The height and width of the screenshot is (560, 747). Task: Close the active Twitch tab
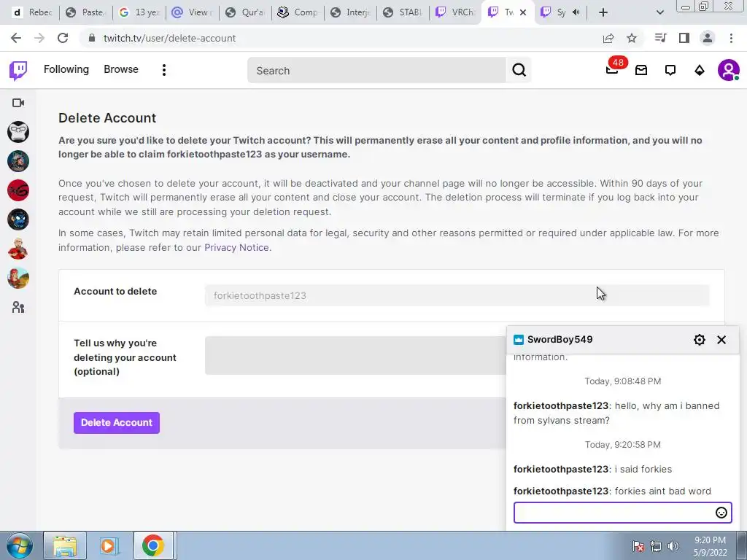click(x=523, y=12)
